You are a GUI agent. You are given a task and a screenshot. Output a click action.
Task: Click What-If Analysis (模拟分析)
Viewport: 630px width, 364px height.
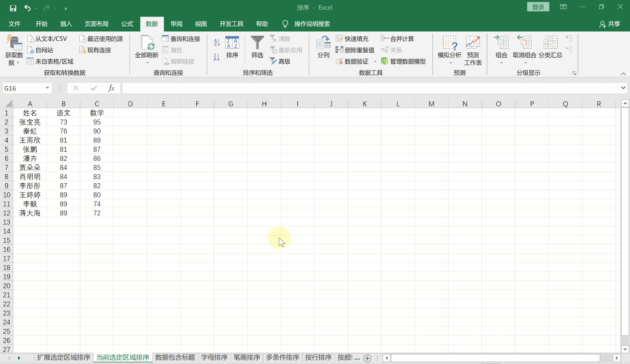click(x=450, y=50)
